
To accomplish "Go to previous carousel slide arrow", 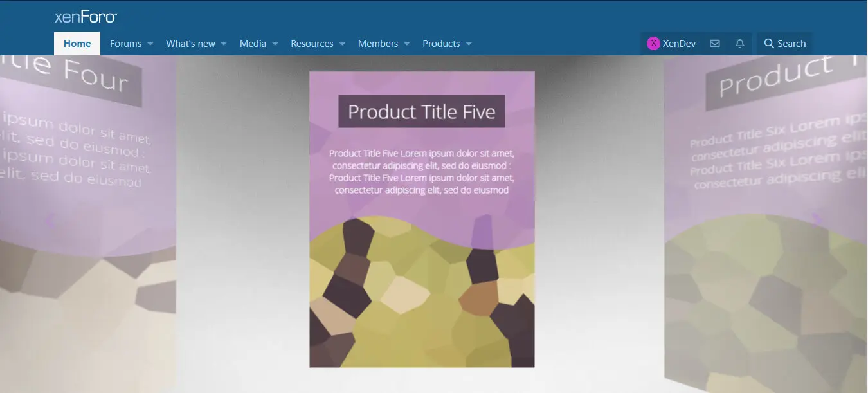I will click(x=50, y=221).
